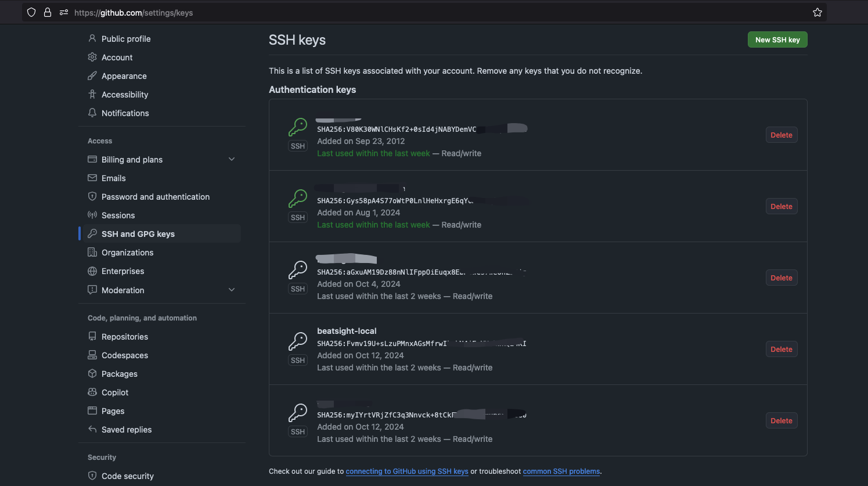Expand the Moderation section chevron
Viewport: 868px width, 486px height.
pos(232,290)
